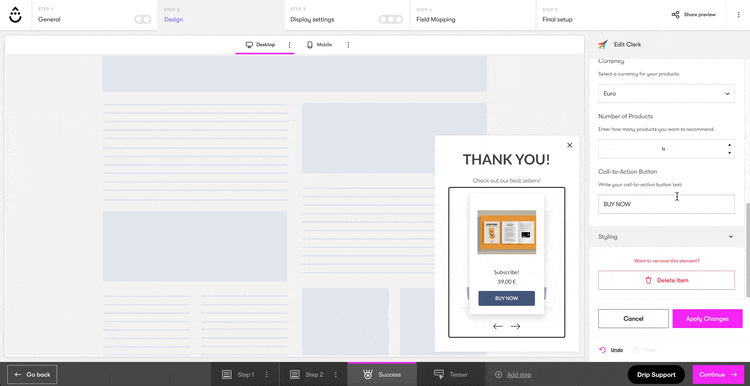Click the Delete item button
The width and height of the screenshot is (750, 386).
click(666, 280)
